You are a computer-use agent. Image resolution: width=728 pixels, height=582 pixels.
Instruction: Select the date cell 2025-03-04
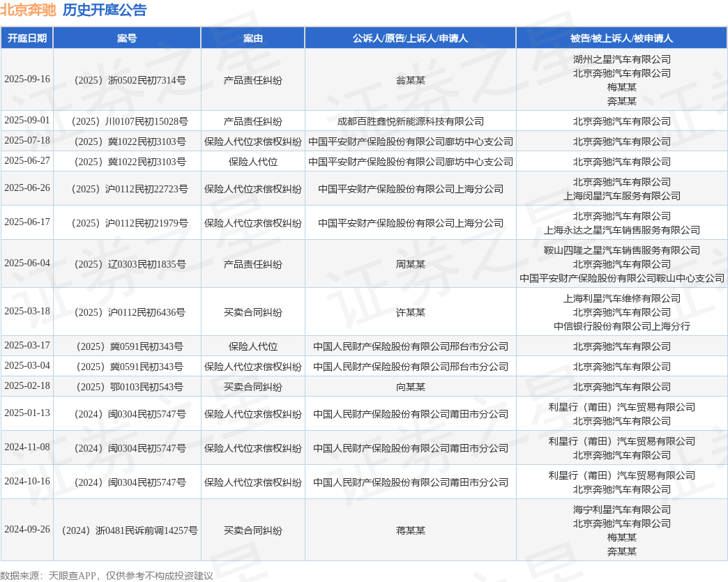(x=27, y=366)
